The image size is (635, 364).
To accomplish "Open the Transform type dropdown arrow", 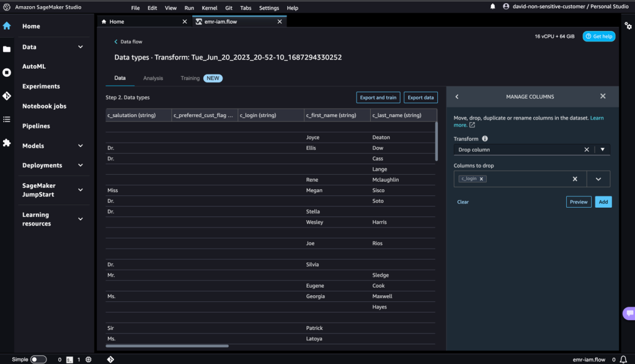I will [602, 149].
